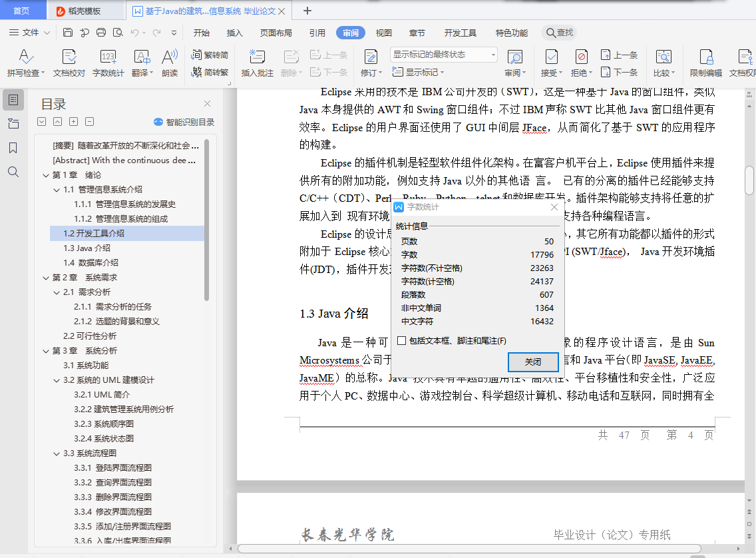Screen dimensions: 756x558
Task: Insert a comment (插入批注)
Action: tap(257, 63)
